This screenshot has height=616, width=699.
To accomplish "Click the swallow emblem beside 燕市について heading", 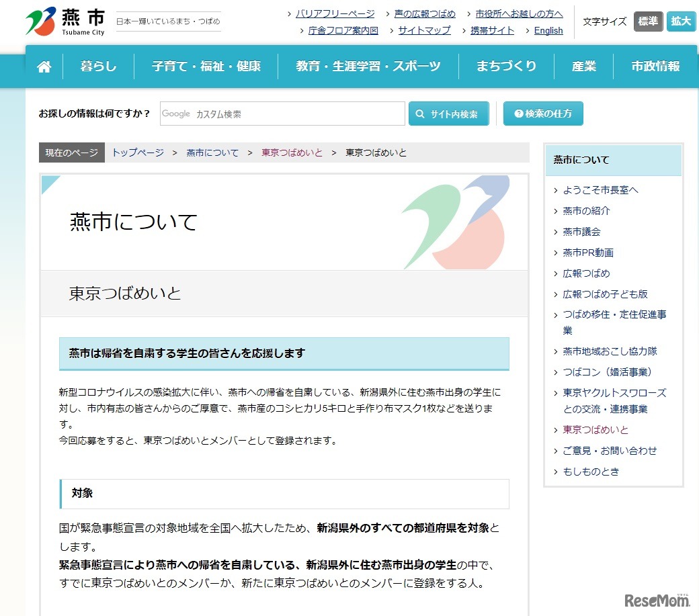I will [455, 222].
